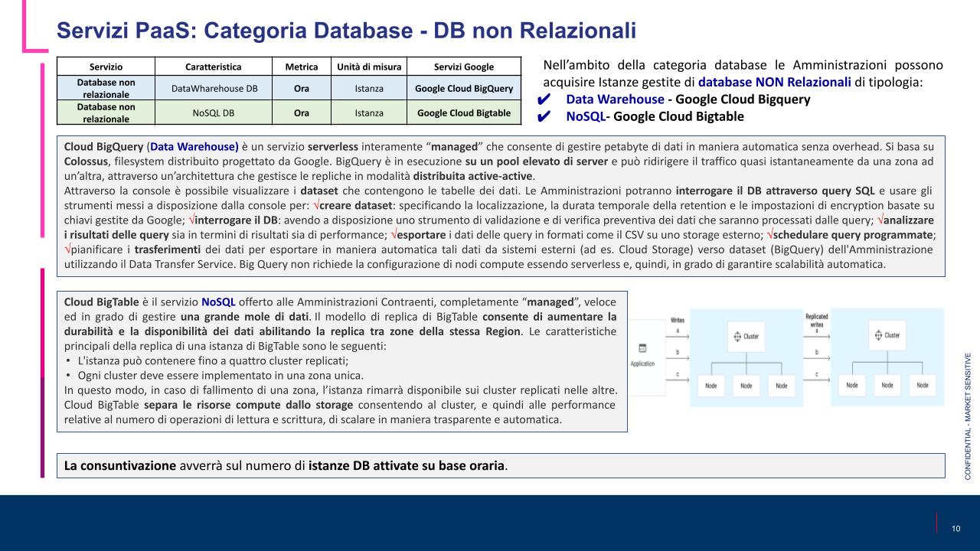Click the 'Servizio' table header

(x=106, y=67)
